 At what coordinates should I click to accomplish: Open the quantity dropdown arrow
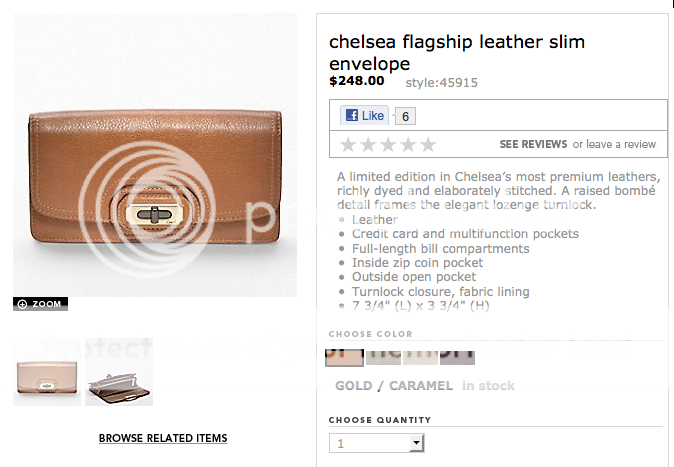[416, 442]
